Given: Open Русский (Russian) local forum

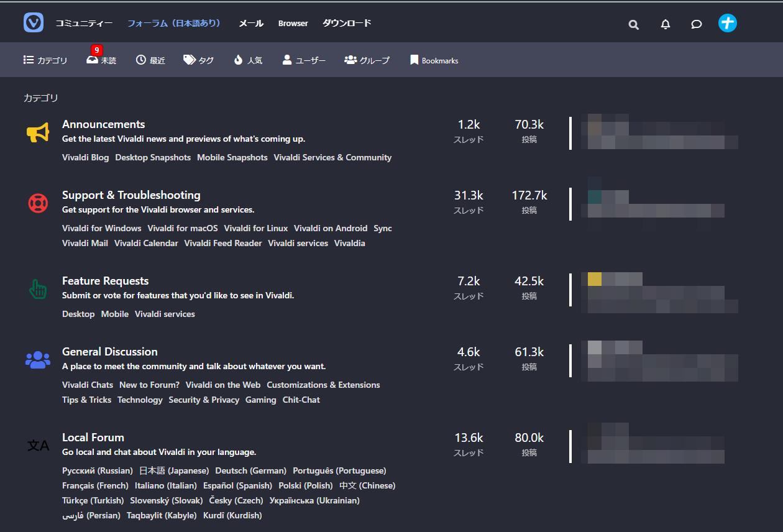Looking at the screenshot, I should coord(98,470).
